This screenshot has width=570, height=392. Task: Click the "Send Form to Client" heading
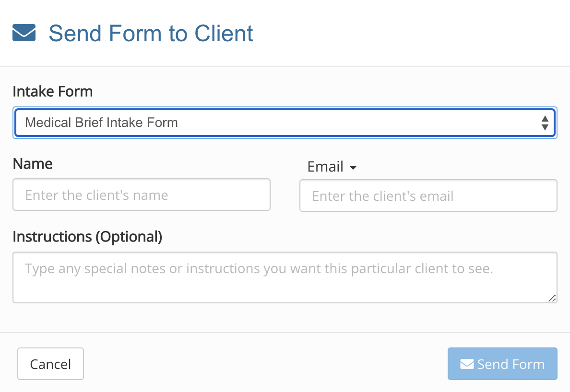151,34
